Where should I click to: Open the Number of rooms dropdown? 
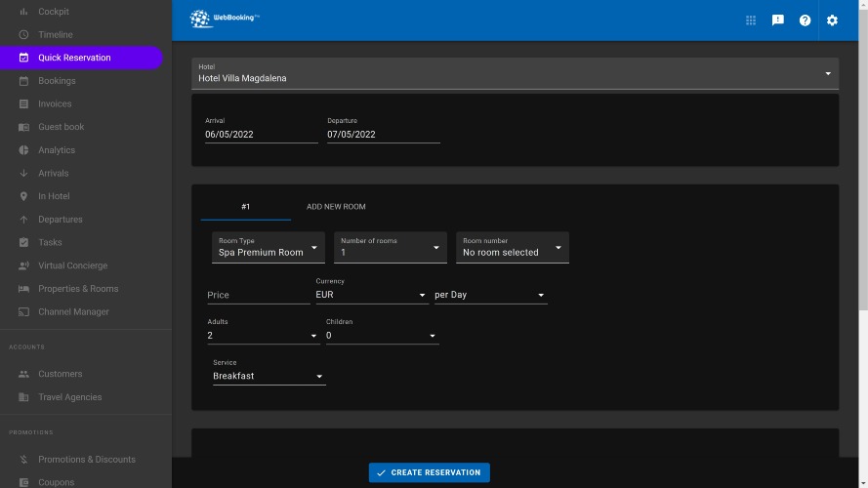[x=391, y=247]
